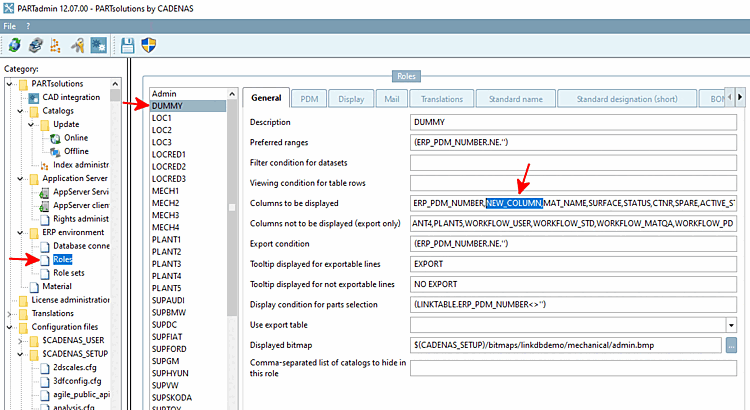
Task: Open the Use export table dropdown
Action: coord(731,325)
